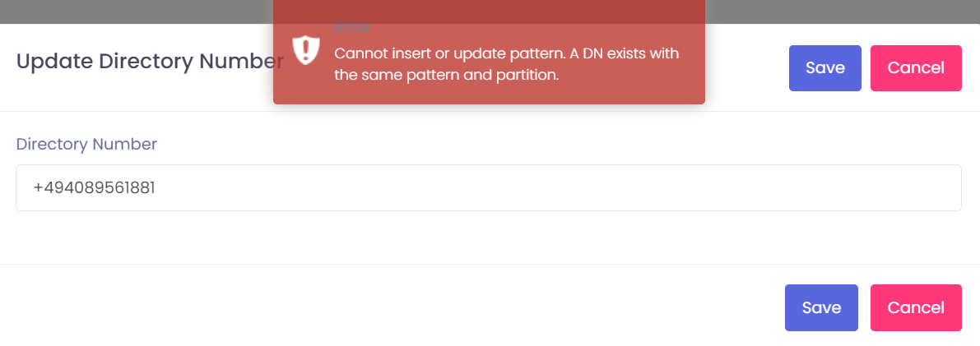
Task: Click the word 'Update' in the dialog heading
Action: coord(54,62)
